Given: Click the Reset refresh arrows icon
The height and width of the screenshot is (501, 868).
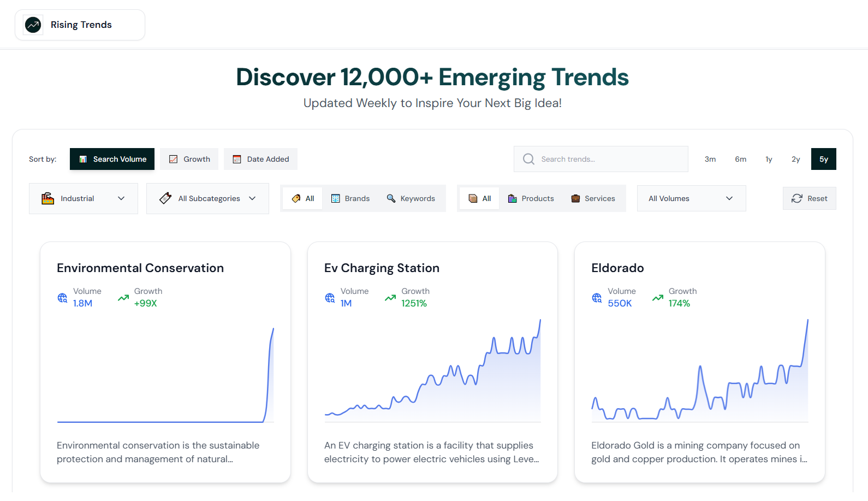Looking at the screenshot, I should [797, 198].
